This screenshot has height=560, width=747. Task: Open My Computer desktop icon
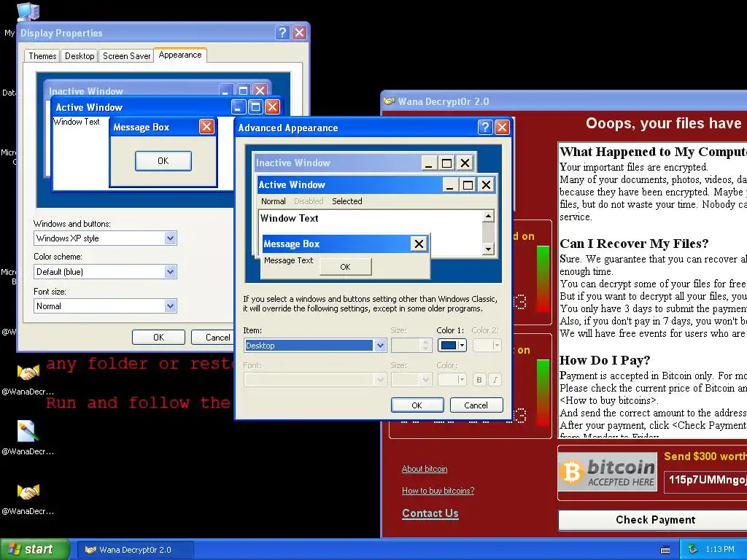click(27, 12)
